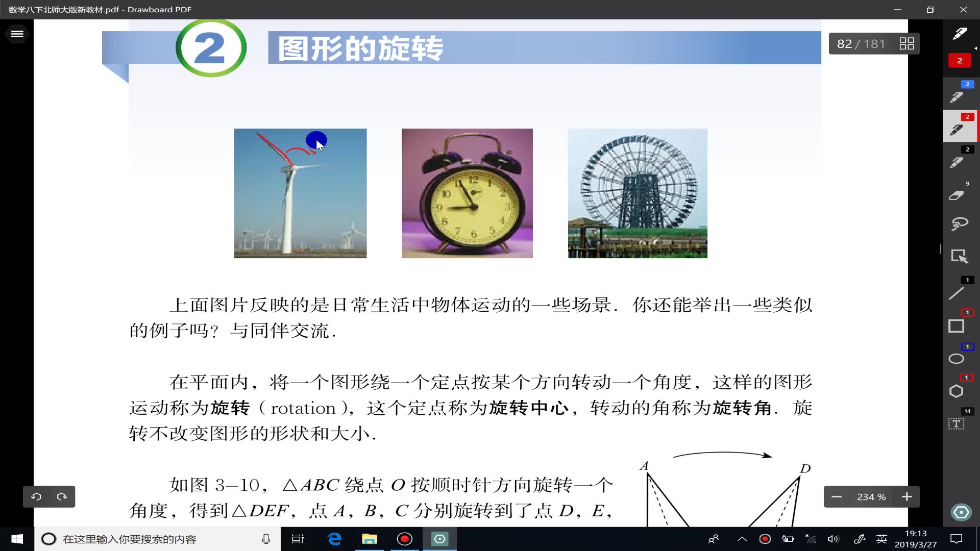Image resolution: width=980 pixels, height=551 pixels.
Task: Show hidden system tray icons
Action: (x=742, y=539)
